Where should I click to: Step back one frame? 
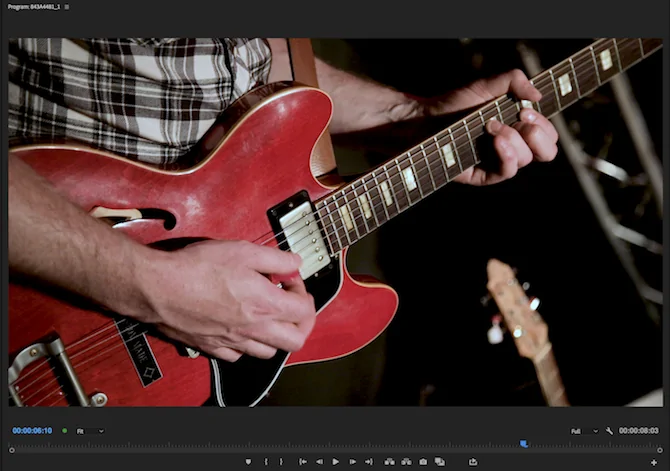coord(319,462)
